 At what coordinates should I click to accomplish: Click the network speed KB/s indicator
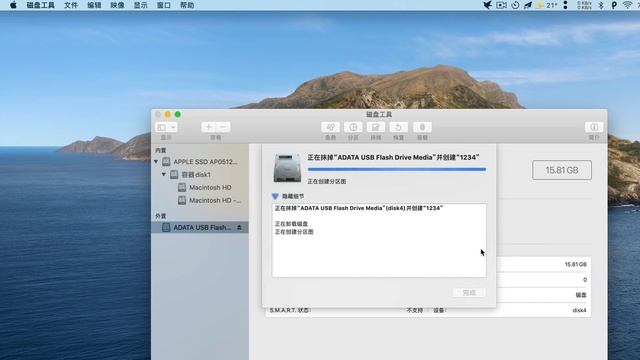pyautogui.click(x=584, y=5)
